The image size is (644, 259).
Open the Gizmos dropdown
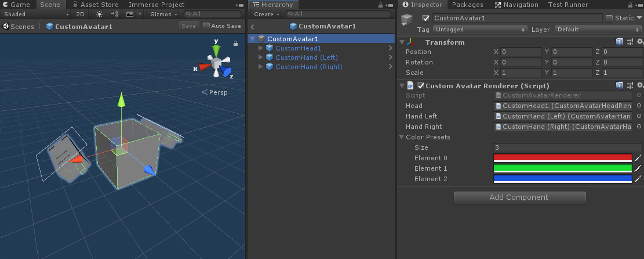[x=164, y=14]
